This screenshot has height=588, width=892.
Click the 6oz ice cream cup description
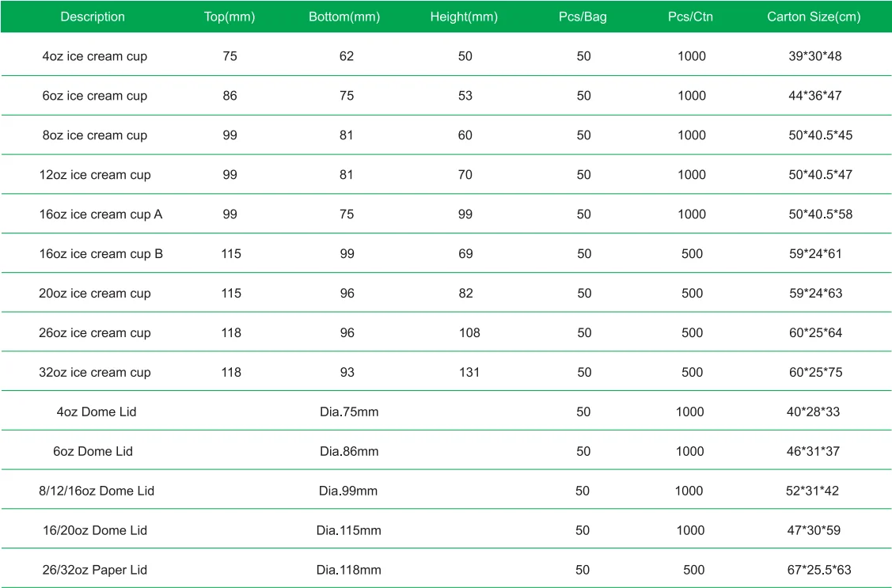(x=94, y=96)
